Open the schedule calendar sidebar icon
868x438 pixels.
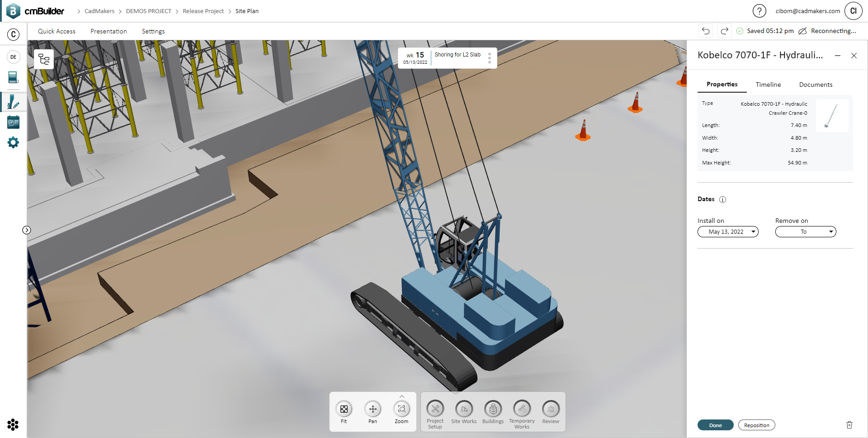point(14,122)
